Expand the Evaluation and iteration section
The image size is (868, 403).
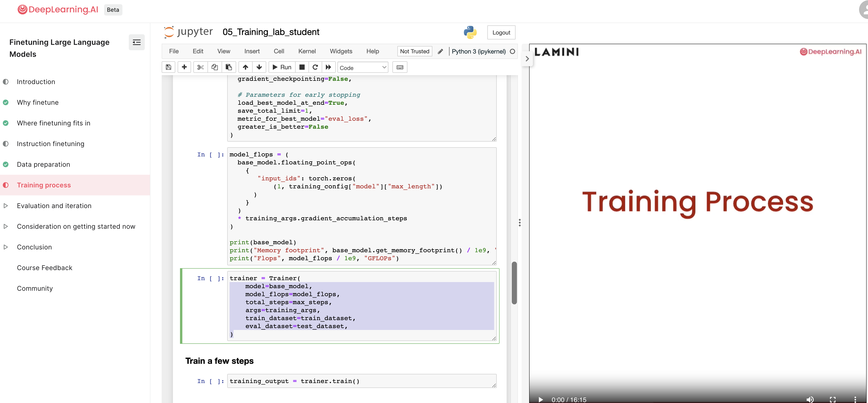click(x=5, y=205)
